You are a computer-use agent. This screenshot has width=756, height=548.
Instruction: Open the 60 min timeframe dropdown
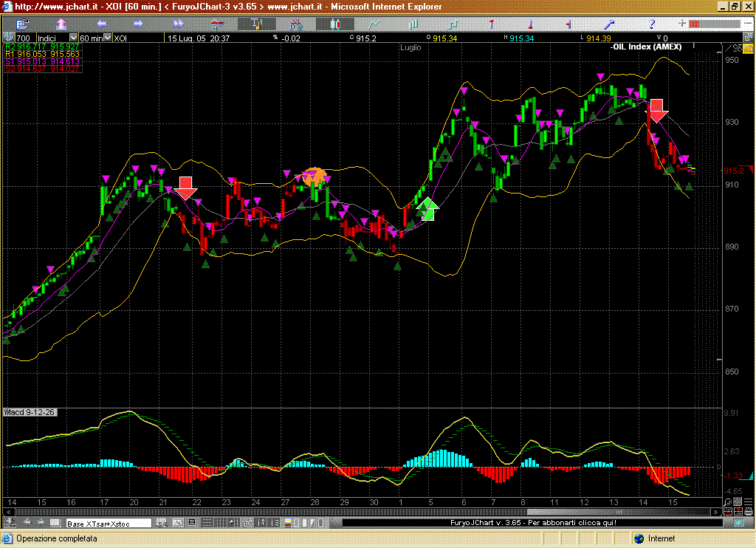click(108, 38)
